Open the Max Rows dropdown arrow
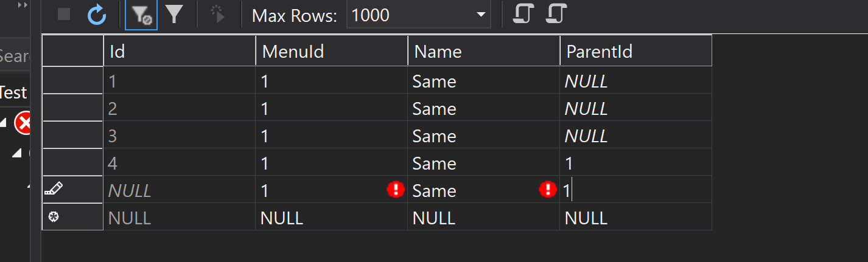The image size is (868, 262). tap(481, 15)
